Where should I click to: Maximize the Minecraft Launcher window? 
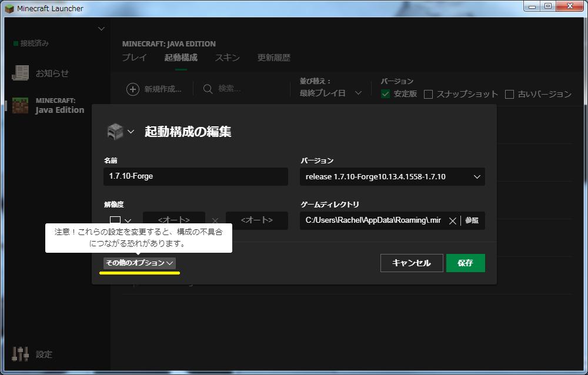tap(548, 6)
